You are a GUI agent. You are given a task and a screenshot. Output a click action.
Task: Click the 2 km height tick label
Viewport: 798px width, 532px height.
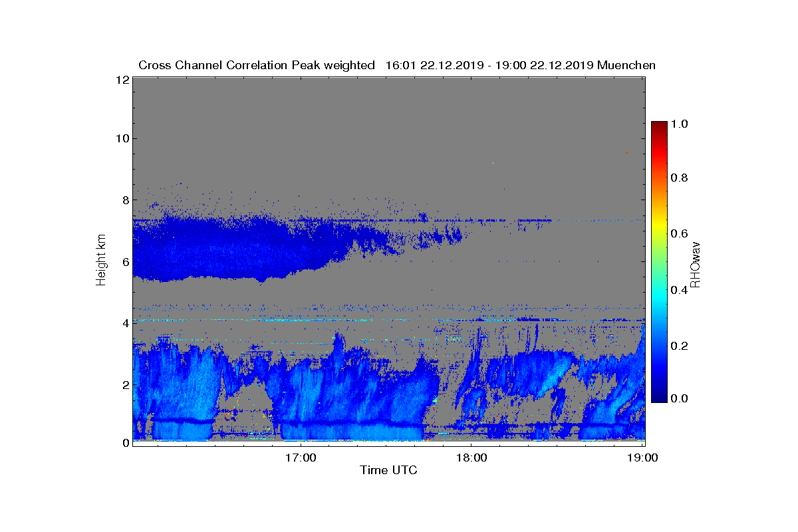coord(124,384)
